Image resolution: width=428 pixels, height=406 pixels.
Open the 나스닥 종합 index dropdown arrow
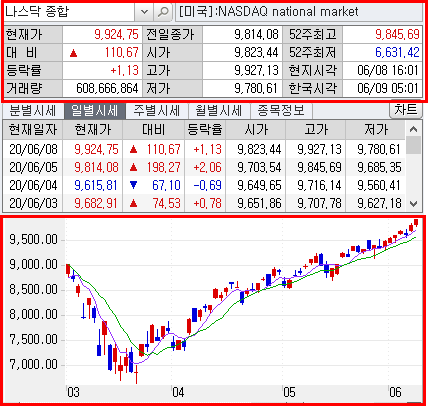(144, 12)
